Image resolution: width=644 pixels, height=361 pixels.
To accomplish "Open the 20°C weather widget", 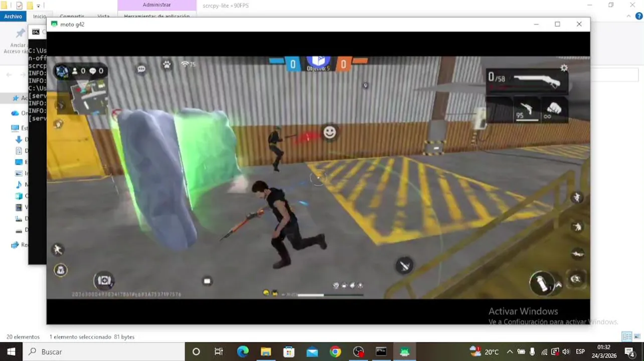I will click(x=485, y=351).
